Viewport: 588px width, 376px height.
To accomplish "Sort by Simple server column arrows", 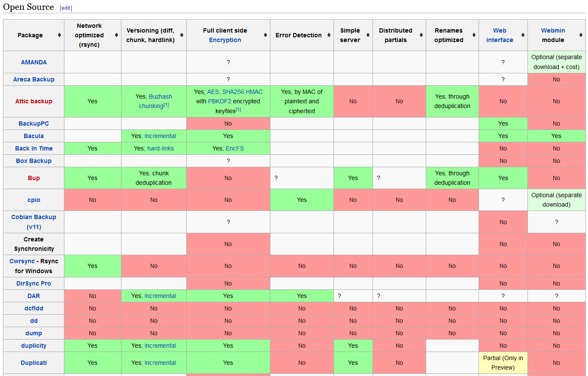I will [368, 35].
